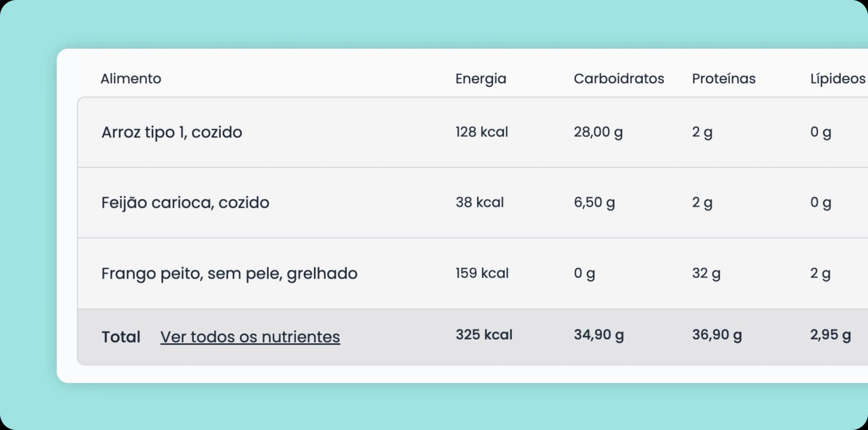Click the 38 kcal value for beans
868x430 pixels.
click(x=479, y=202)
